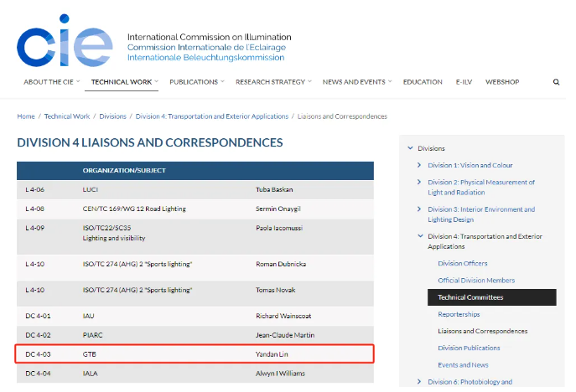The height and width of the screenshot is (392, 576).
Task: Select the Sermin Onaygil cell
Action: (x=278, y=209)
